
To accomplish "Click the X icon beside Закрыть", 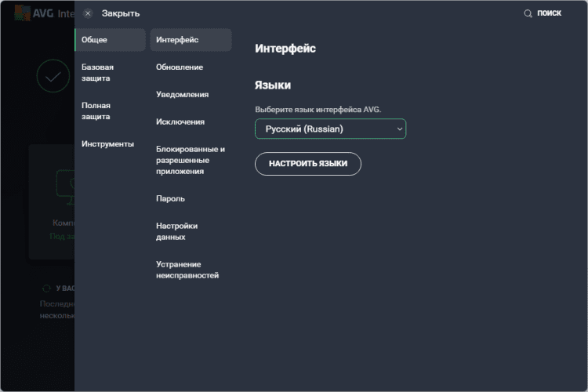I will [88, 13].
